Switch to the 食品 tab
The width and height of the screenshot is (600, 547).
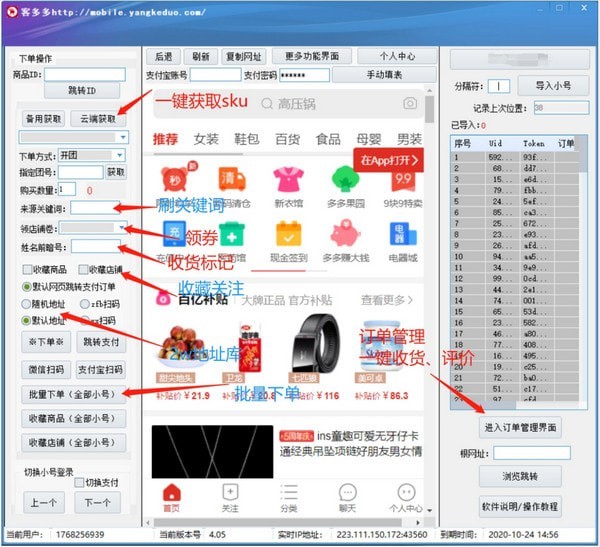pos(328,139)
